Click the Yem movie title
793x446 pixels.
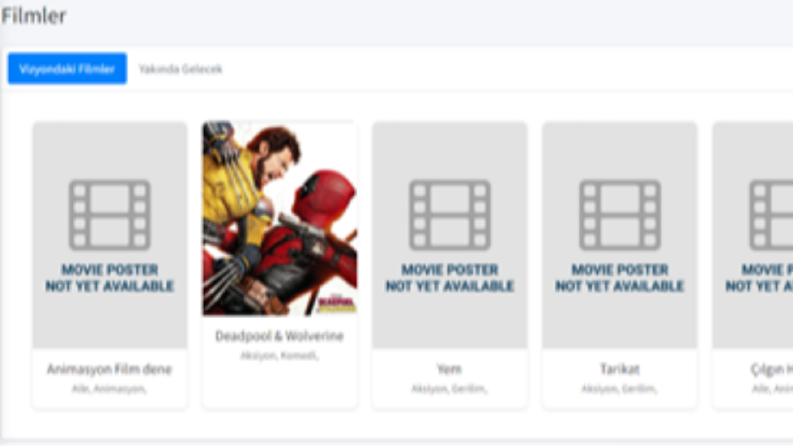pyautogui.click(x=449, y=369)
